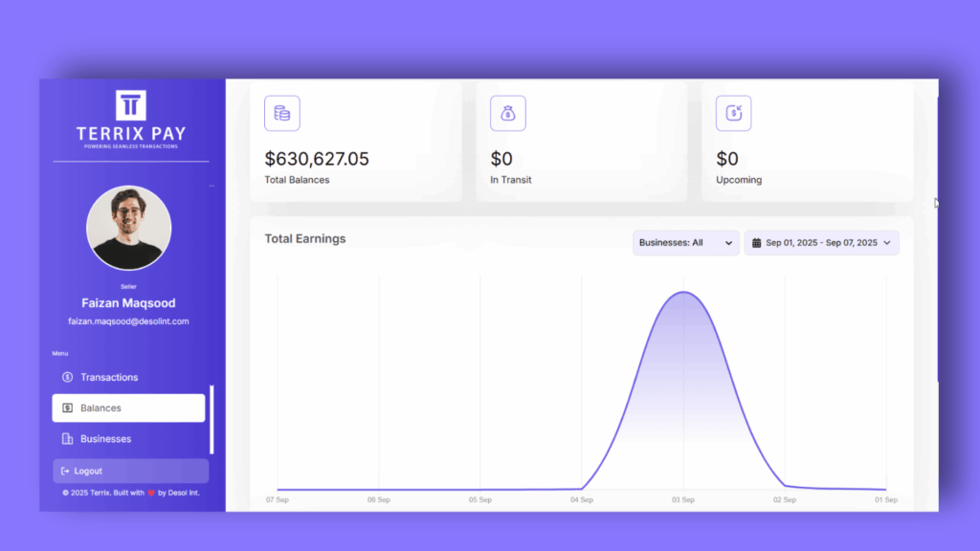Click the Upcoming payout icon
Screen dimensions: 980x551
click(733, 113)
